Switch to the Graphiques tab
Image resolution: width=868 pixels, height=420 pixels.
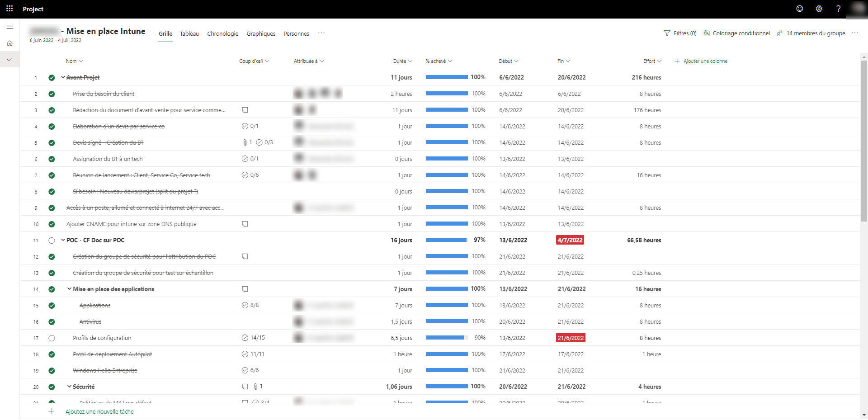point(261,33)
